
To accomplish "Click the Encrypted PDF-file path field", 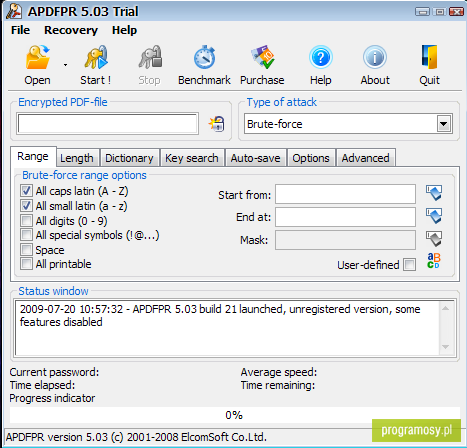I will point(108,124).
